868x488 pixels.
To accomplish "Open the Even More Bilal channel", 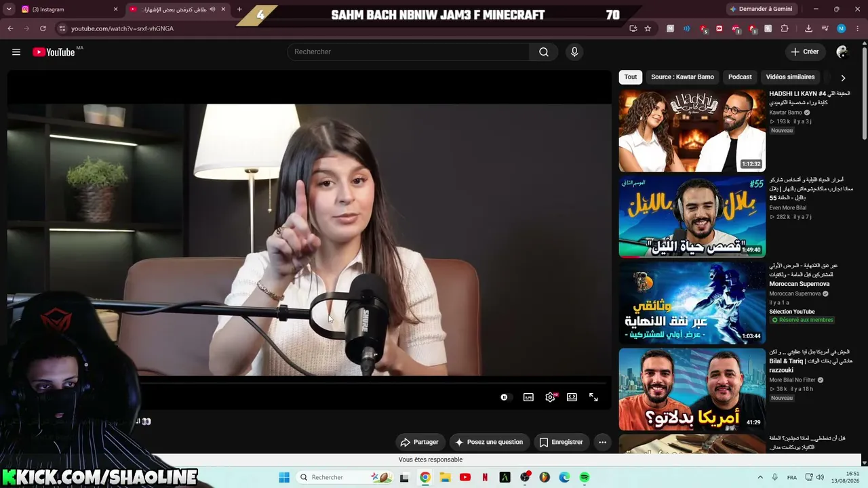I will (787, 207).
